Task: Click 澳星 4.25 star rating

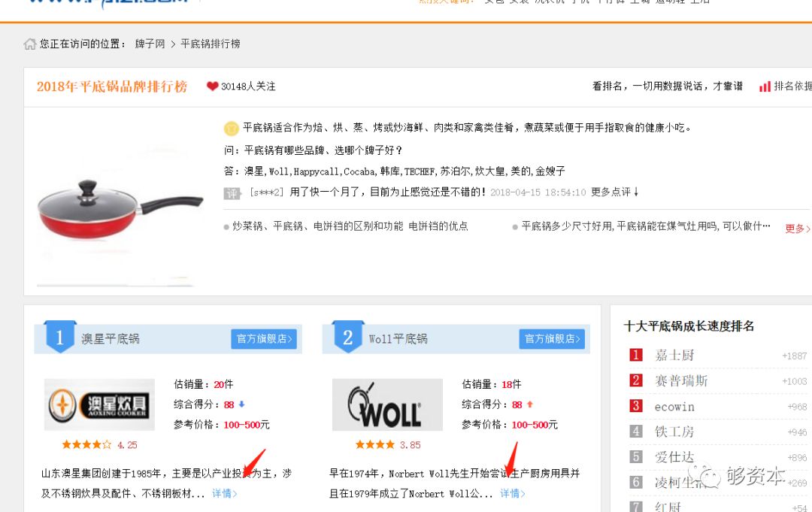Action: coord(99,444)
